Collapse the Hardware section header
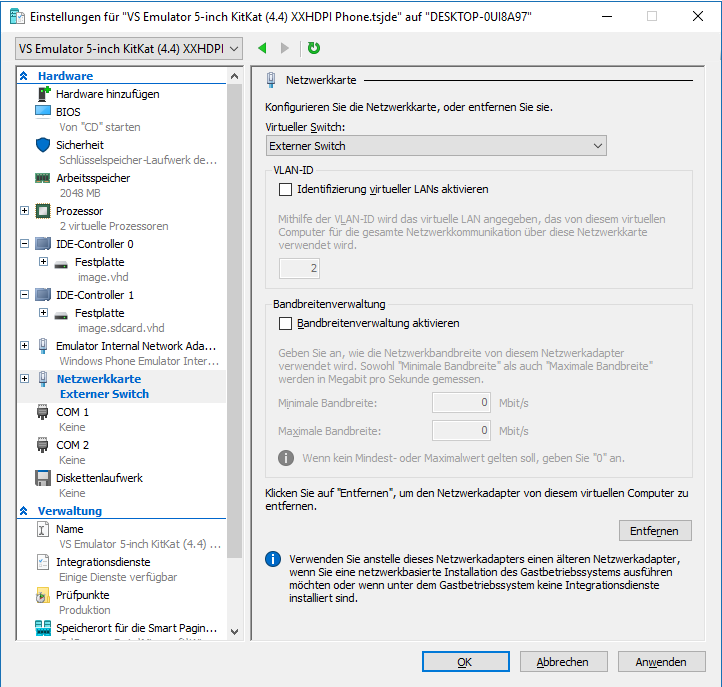The image size is (722, 687). [24, 76]
